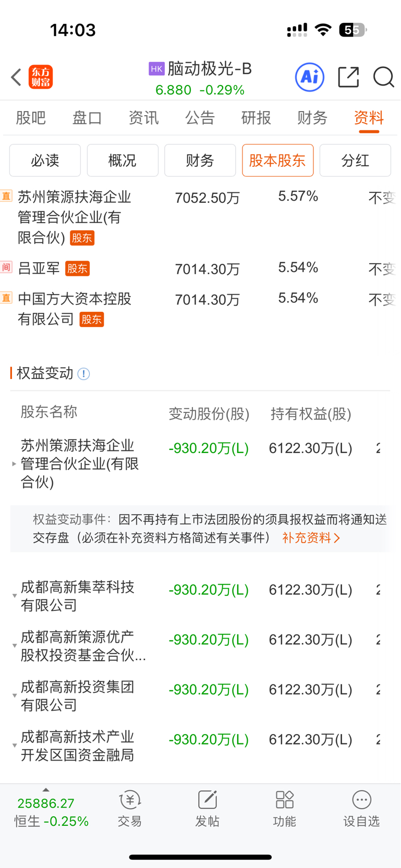
Task: Tap the 权益变动事件 description text
Action: tap(210, 529)
